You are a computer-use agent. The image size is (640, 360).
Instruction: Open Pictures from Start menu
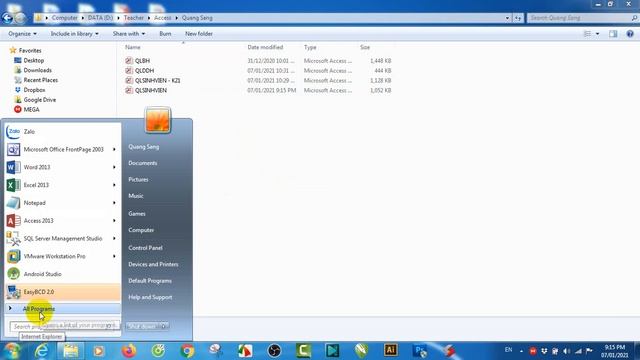138,180
